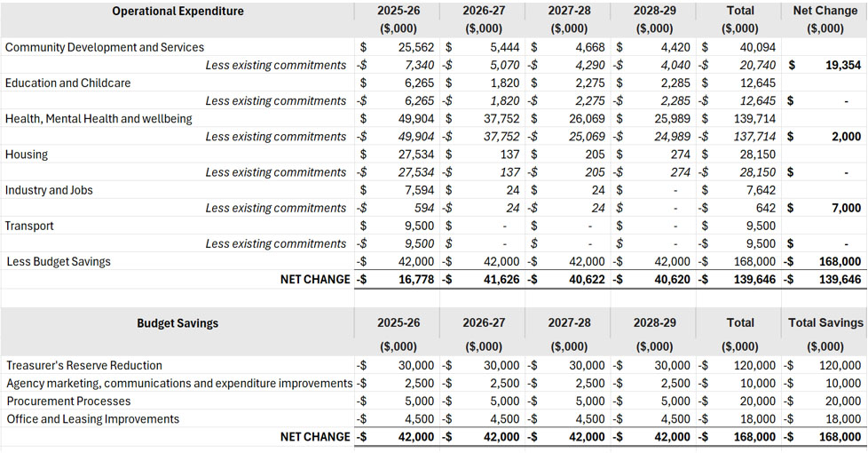This screenshot has width=868, height=453.
Task: Click the Treasurer's Reserve Reduction label
Action: tap(84, 365)
